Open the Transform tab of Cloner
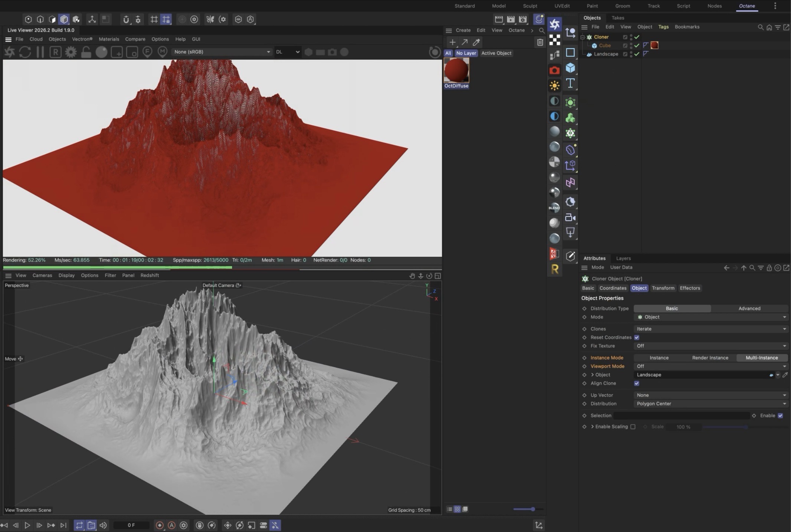 pyautogui.click(x=663, y=288)
